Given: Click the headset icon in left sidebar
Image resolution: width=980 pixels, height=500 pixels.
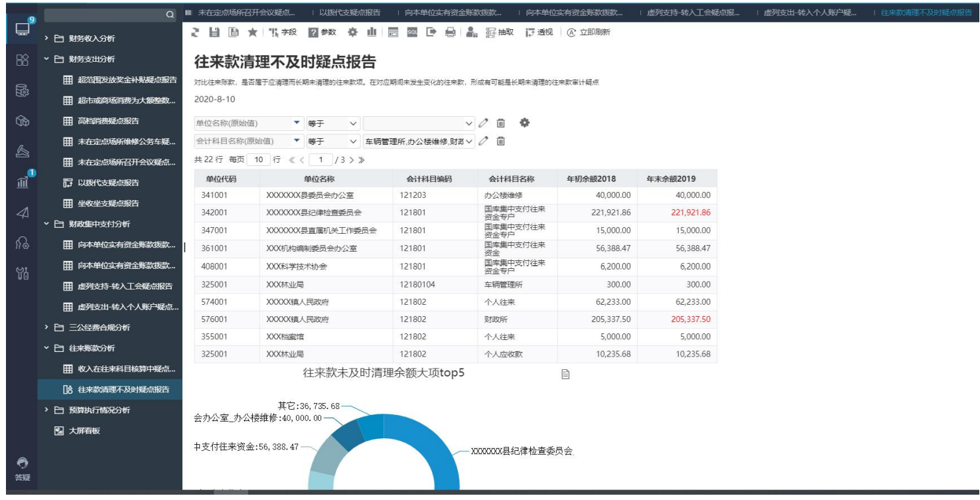Looking at the screenshot, I should (x=22, y=243).
